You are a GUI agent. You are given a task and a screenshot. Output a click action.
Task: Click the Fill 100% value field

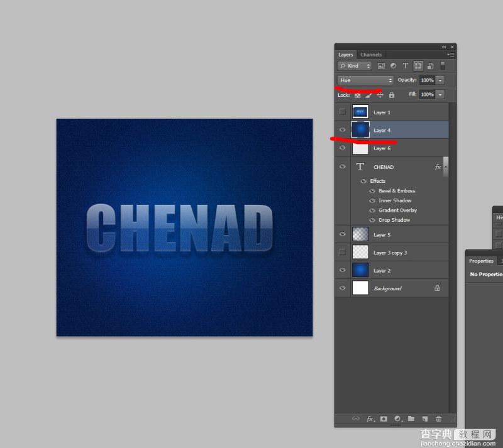point(427,94)
